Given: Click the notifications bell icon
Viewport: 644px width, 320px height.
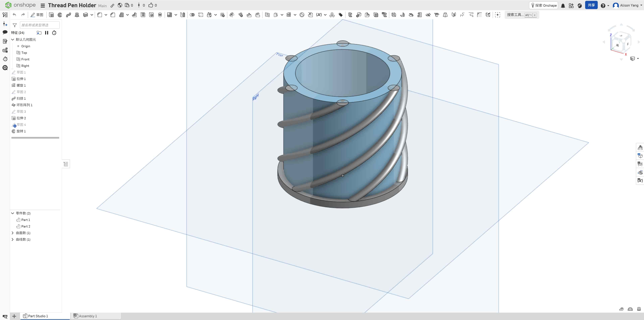Looking at the screenshot, I should (x=563, y=6).
